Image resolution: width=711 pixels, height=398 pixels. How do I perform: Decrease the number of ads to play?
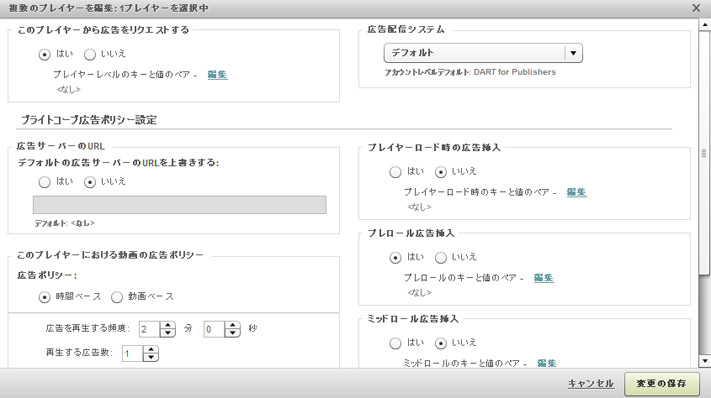tap(151, 358)
